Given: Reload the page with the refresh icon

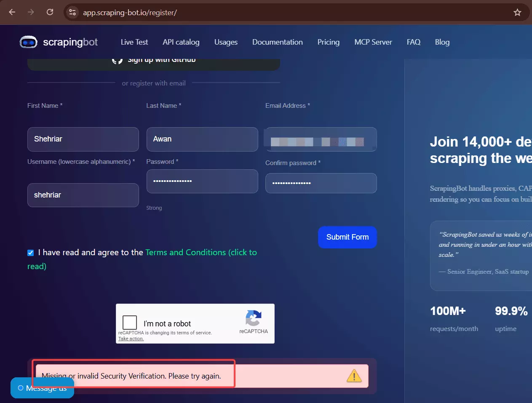Looking at the screenshot, I should pos(50,12).
